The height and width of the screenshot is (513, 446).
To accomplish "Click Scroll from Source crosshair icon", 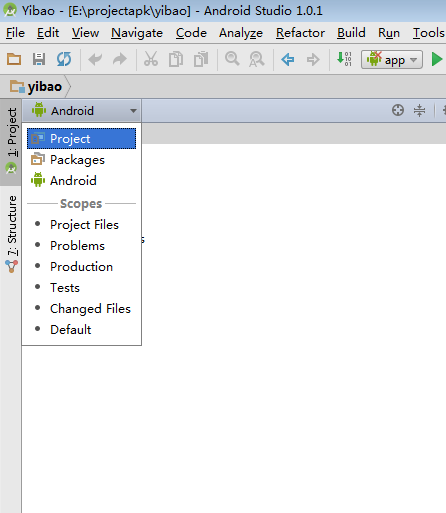I will click(398, 110).
